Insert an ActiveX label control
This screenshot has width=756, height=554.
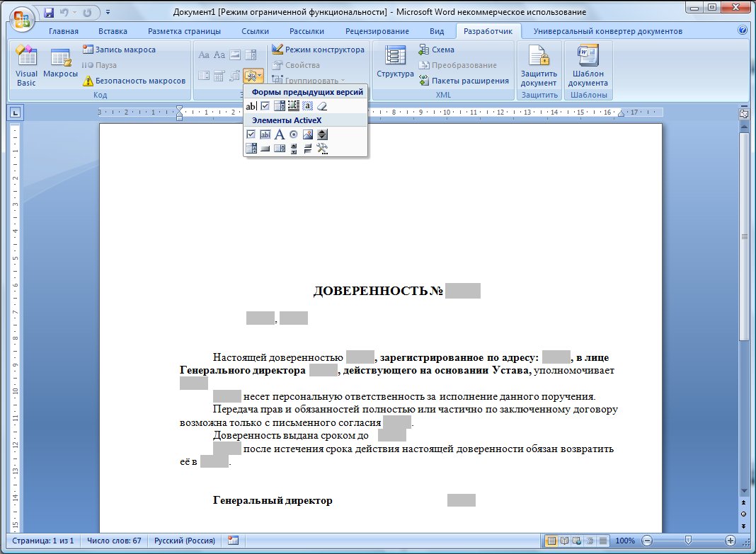point(279,134)
